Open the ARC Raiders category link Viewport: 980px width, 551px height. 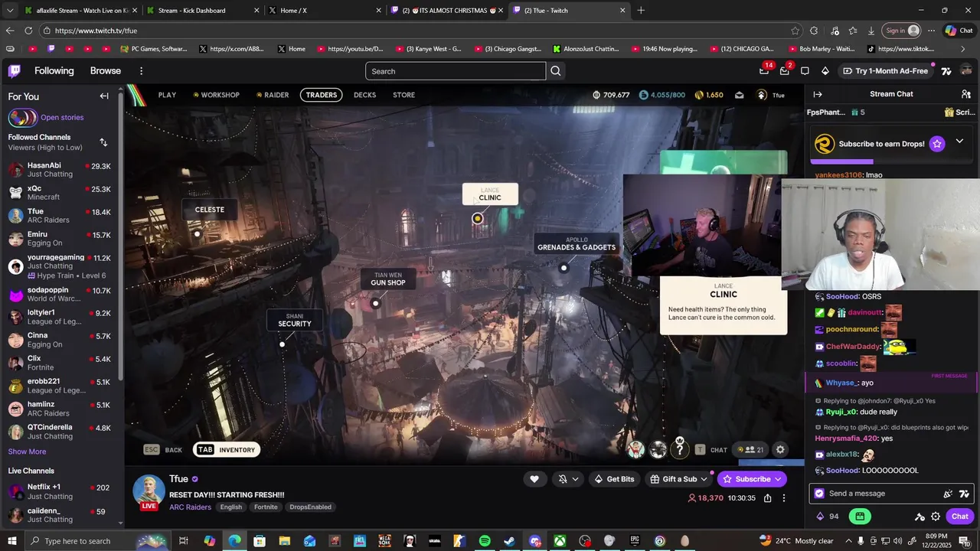[x=190, y=507]
